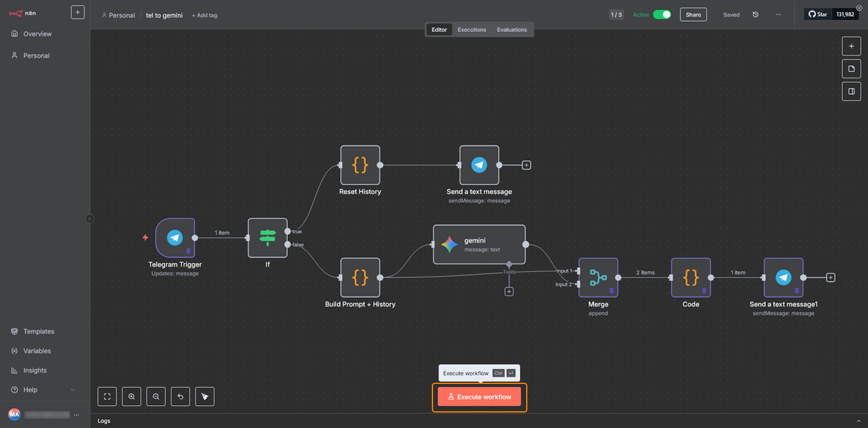The height and width of the screenshot is (428, 868).
Task: Expand the Logs panel chevron
Action: [x=859, y=421]
